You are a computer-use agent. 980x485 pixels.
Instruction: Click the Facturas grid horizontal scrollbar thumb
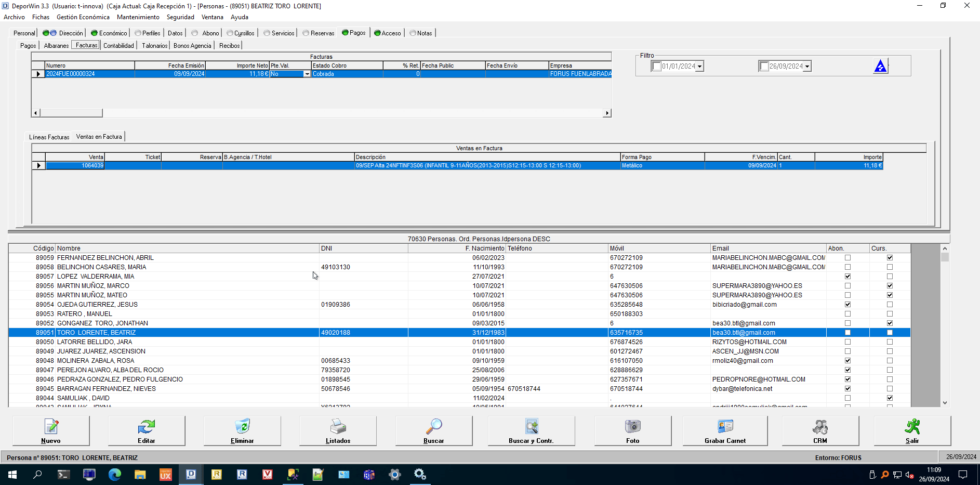(x=71, y=113)
